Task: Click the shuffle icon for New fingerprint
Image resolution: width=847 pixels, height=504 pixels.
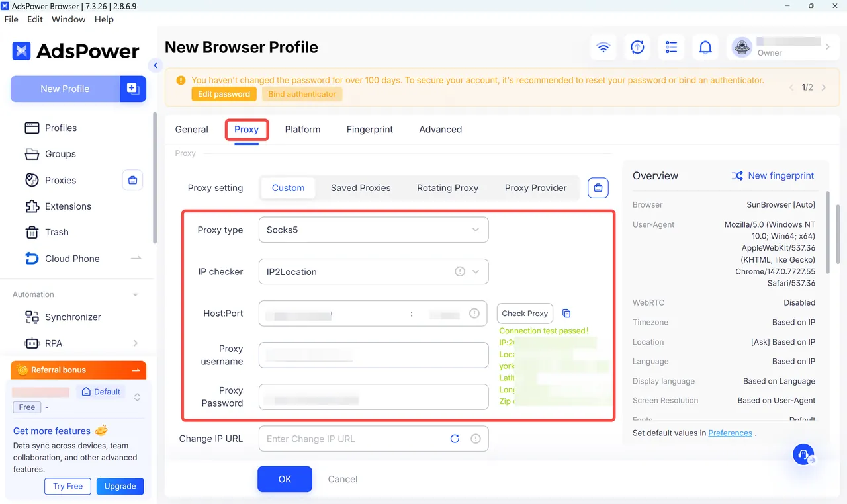Action: (x=737, y=175)
